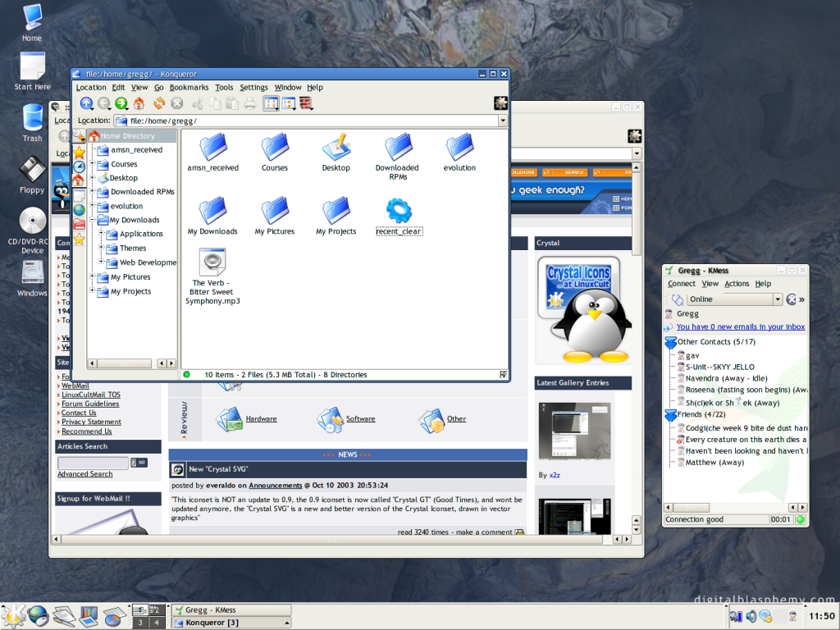Click the Paste icon in Konqueror toolbar

[232, 103]
